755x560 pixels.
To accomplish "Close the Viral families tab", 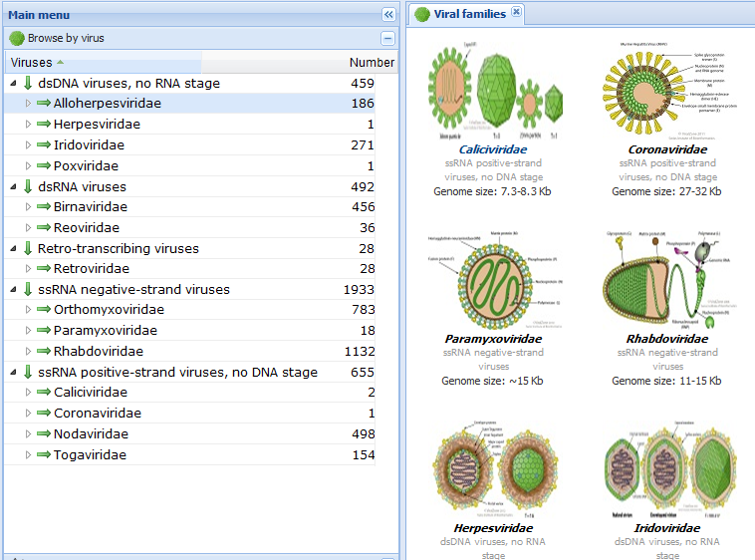I will tap(516, 12).
